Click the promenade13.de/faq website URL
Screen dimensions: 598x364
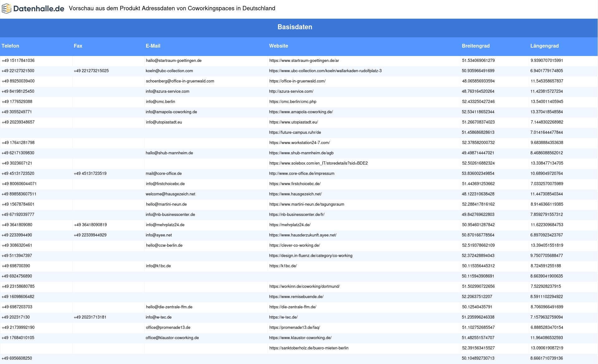[x=295, y=328]
